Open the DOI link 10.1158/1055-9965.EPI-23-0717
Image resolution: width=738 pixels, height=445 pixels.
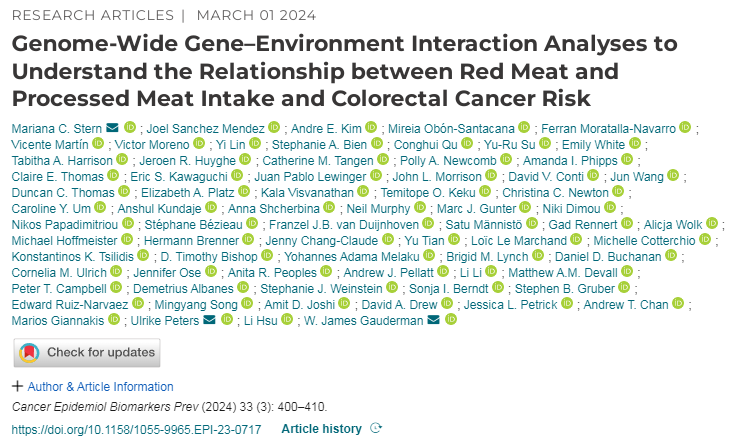click(136, 429)
